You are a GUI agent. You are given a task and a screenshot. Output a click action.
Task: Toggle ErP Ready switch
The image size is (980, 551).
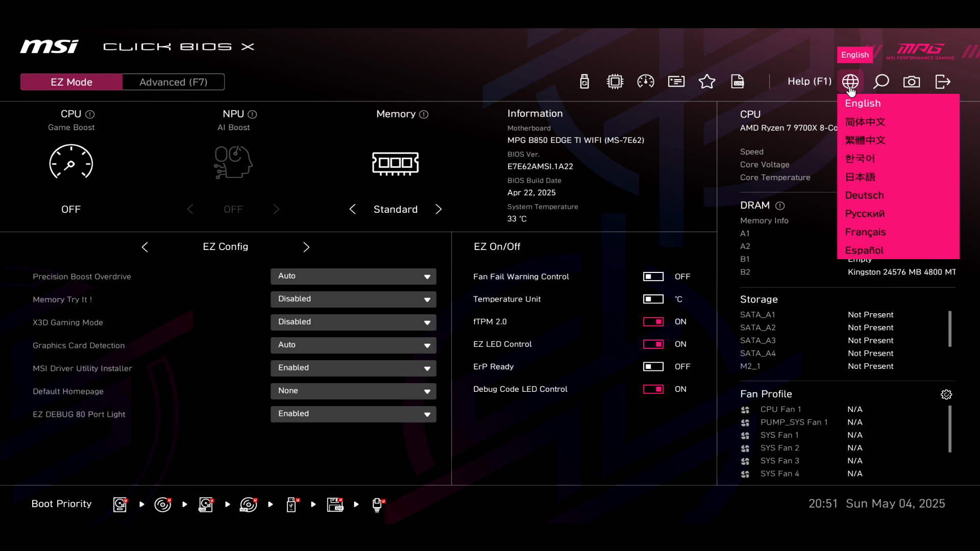[x=653, y=366]
